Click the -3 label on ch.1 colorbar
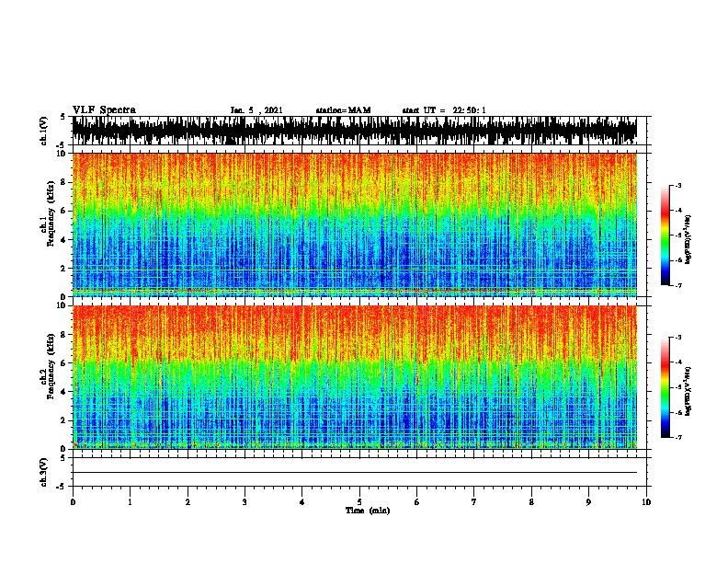The height and width of the screenshot is (563, 728). click(678, 185)
